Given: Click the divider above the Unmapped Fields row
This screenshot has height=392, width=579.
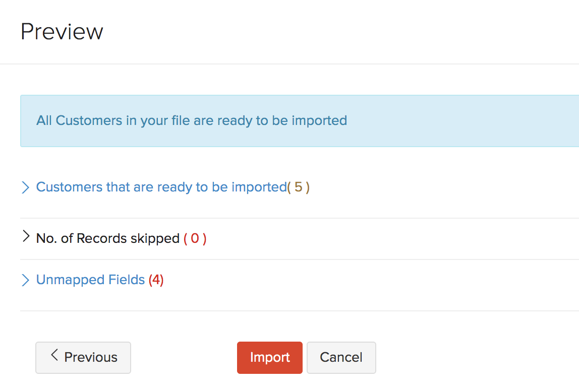Looking at the screenshot, I should click(x=300, y=259).
